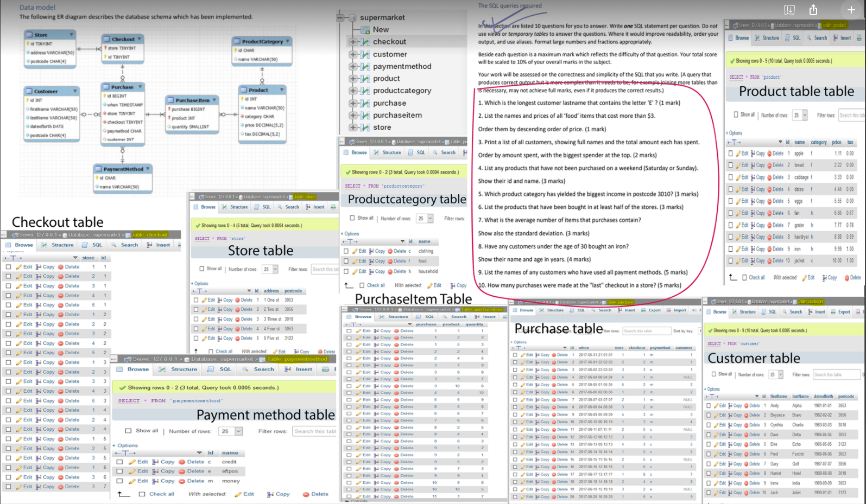Tick Show all in the Store table panel
This screenshot has height=504, width=866.
[202, 269]
